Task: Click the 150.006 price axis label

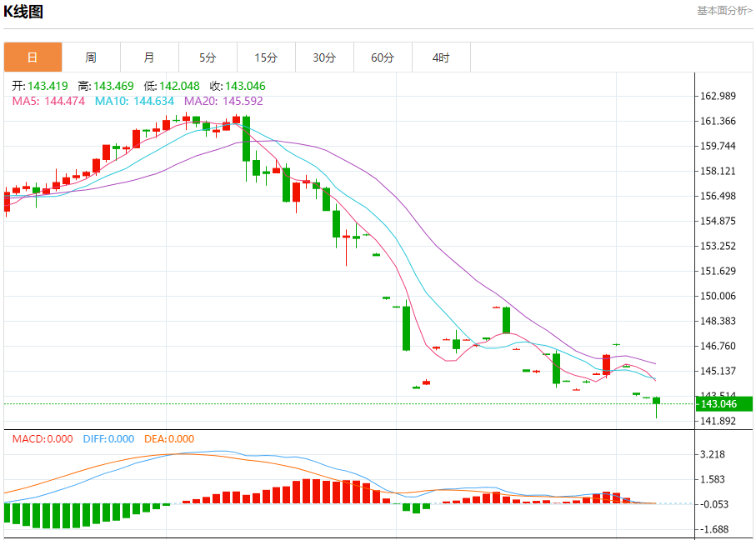Action: click(x=718, y=296)
